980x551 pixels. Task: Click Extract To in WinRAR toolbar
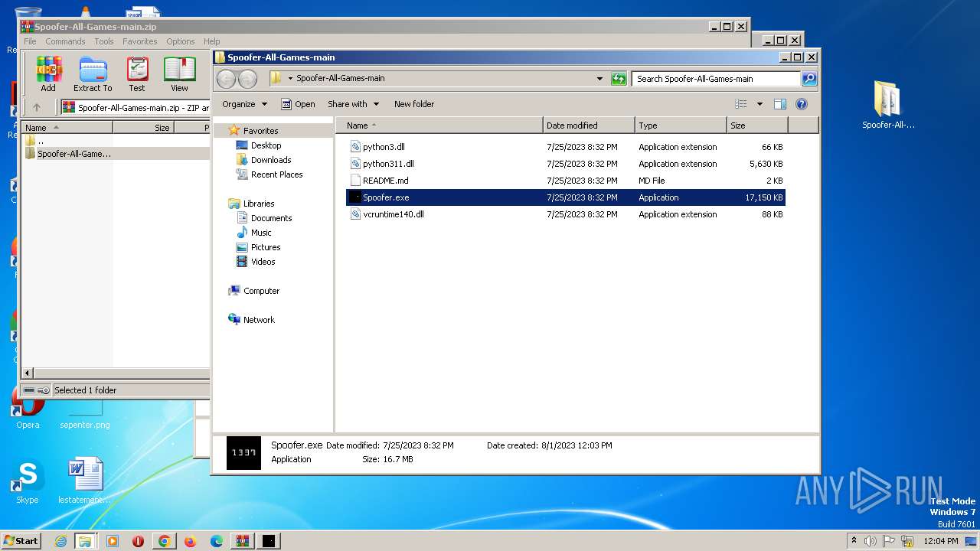(93, 74)
